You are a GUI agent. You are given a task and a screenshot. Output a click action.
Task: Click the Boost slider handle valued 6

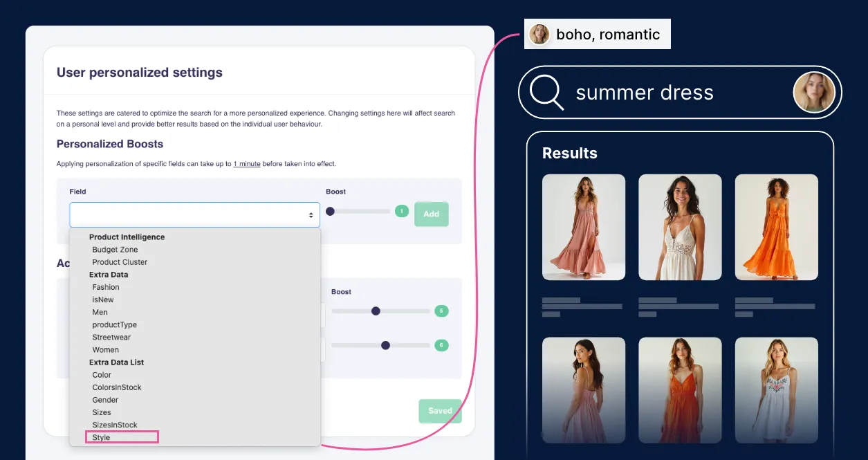click(x=385, y=345)
